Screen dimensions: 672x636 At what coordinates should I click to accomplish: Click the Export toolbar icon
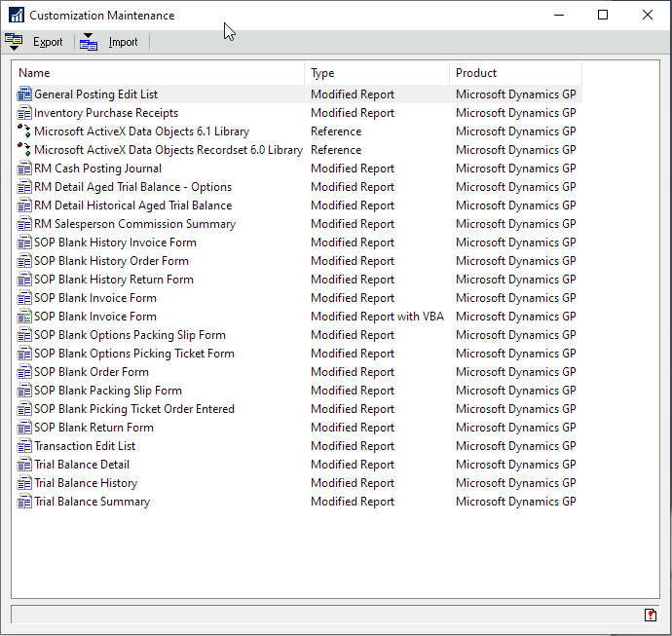click(14, 42)
